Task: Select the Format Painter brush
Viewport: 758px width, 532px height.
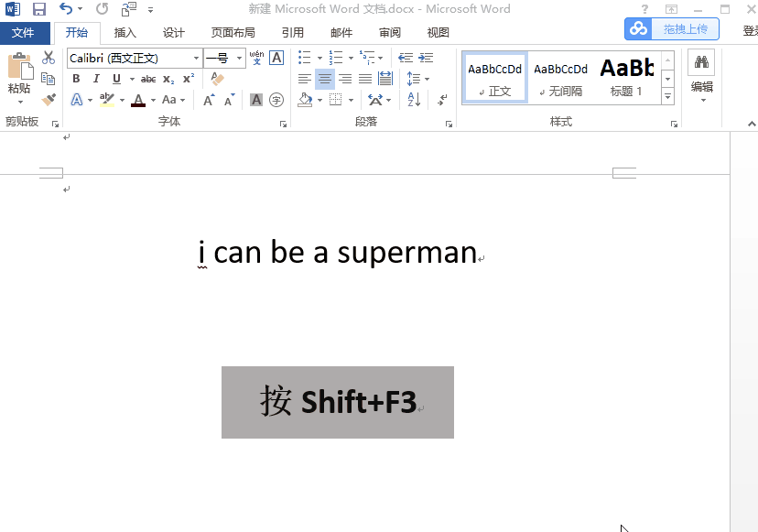Action: tap(49, 100)
